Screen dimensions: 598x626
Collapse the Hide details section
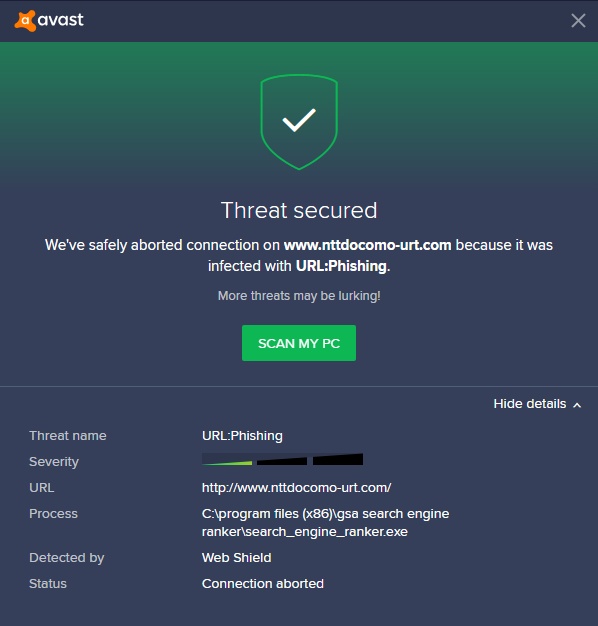click(x=537, y=404)
